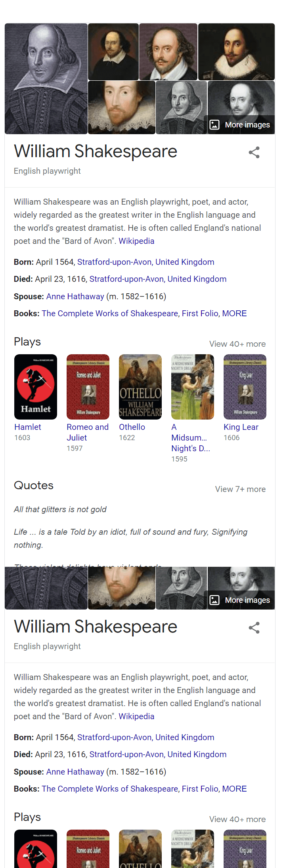289x868 pixels.
Task: Open the Romeo and Juliet text link
Action: coord(87,432)
